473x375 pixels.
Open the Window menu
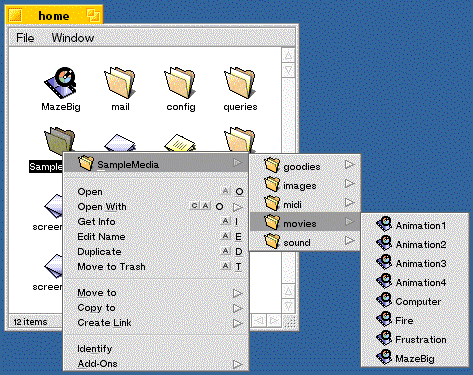pos(73,38)
